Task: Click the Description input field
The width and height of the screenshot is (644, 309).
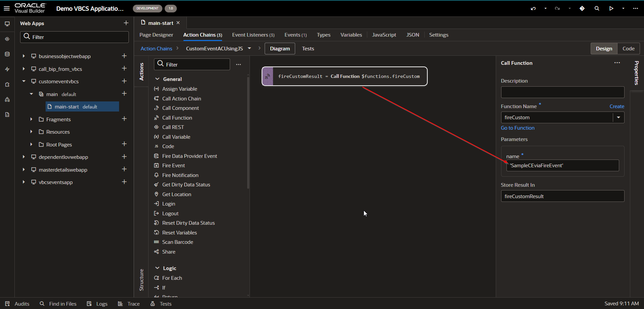Action: click(x=562, y=92)
